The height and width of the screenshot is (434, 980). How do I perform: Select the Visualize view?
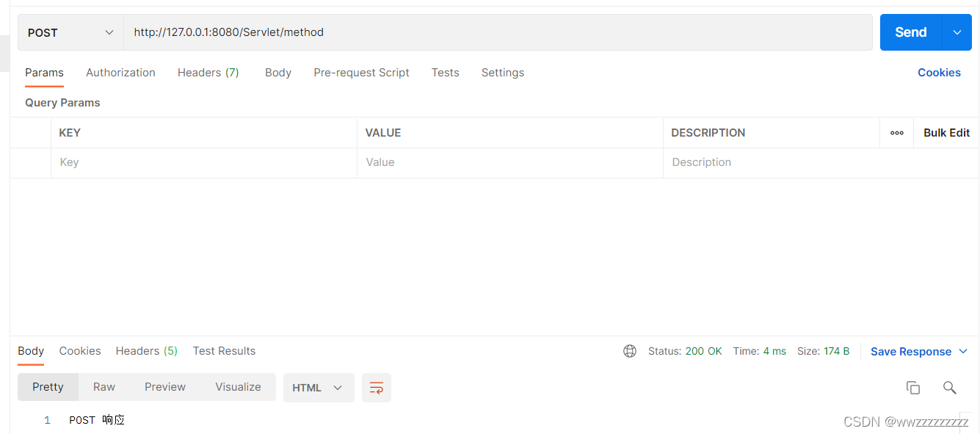point(238,387)
